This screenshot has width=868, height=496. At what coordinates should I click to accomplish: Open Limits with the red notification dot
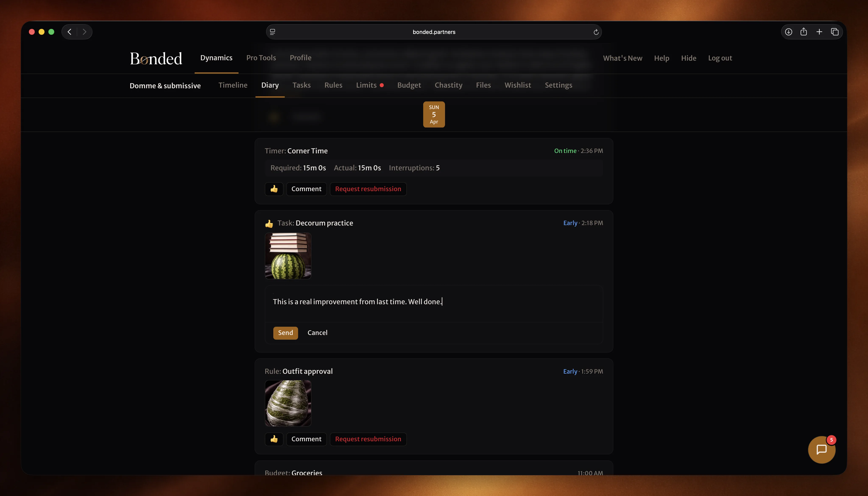pos(370,85)
